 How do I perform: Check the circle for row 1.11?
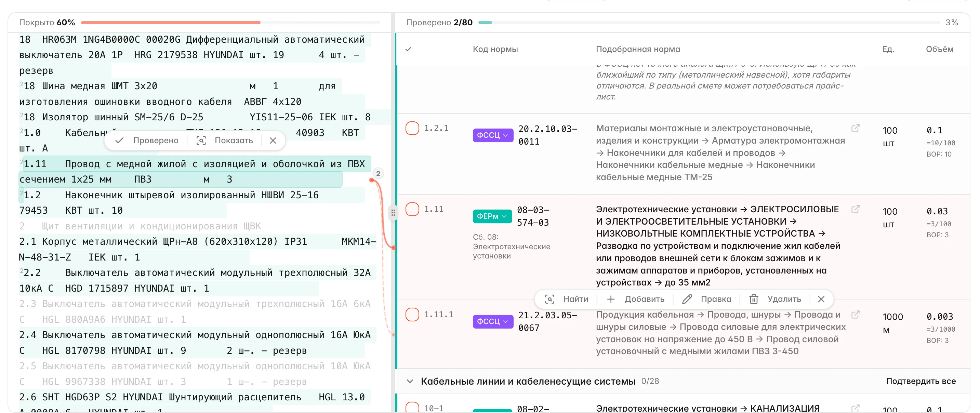coord(412,209)
